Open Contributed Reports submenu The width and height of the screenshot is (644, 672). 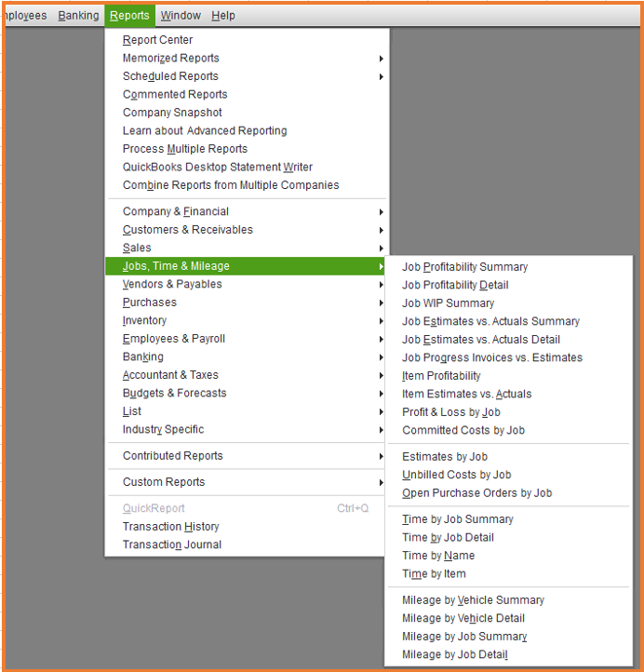247,455
